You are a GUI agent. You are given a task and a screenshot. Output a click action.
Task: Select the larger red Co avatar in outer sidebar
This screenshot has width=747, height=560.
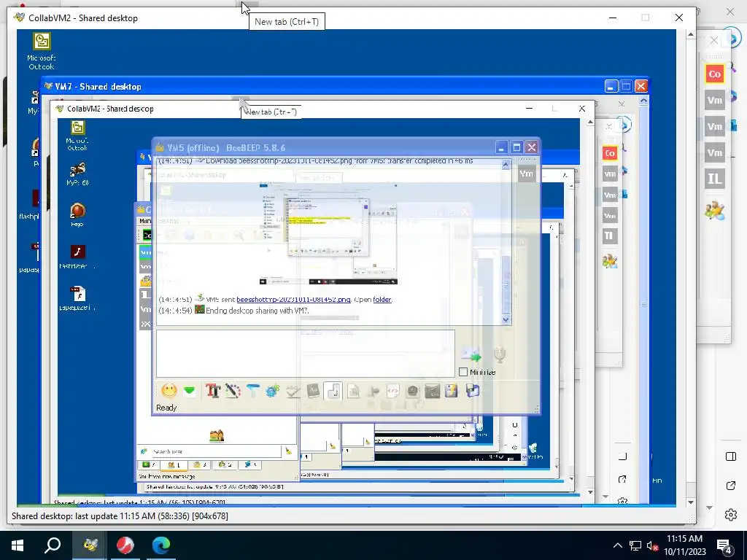point(714,74)
